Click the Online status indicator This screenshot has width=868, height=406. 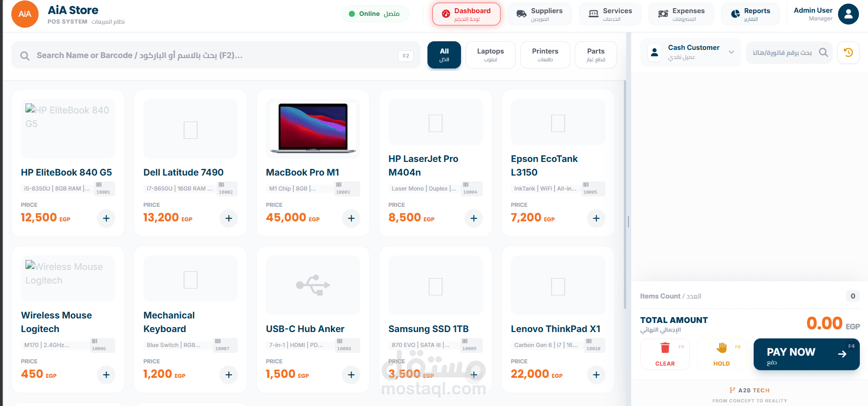pyautogui.click(x=375, y=14)
